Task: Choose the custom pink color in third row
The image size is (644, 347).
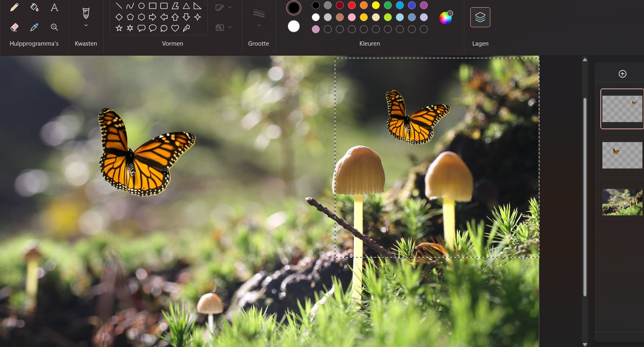Action: click(x=316, y=29)
